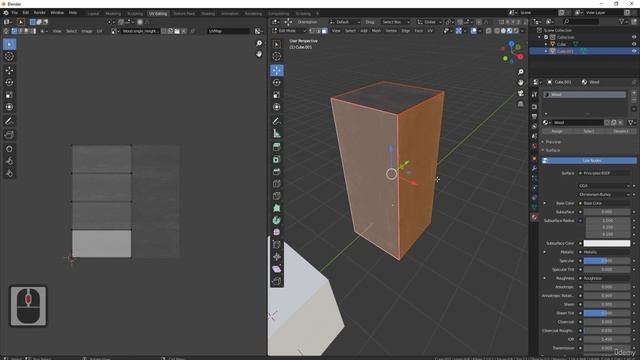
Task: Select the Transform tool in 3D viewport toolbar
Action: 277,107
